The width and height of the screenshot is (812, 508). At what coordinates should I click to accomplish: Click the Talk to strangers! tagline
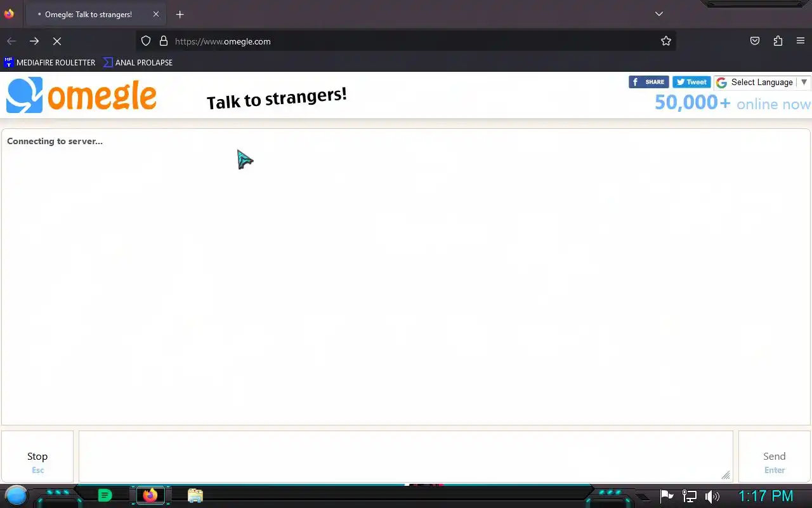(x=277, y=98)
